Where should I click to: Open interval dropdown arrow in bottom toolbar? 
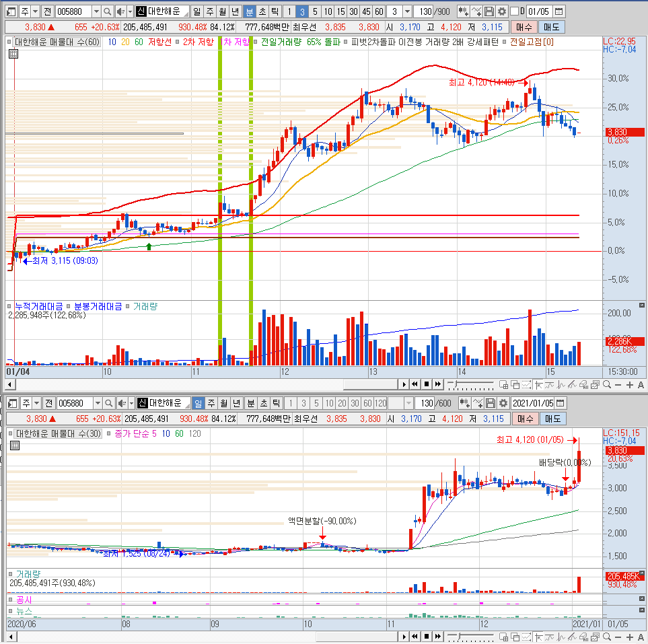(408, 403)
